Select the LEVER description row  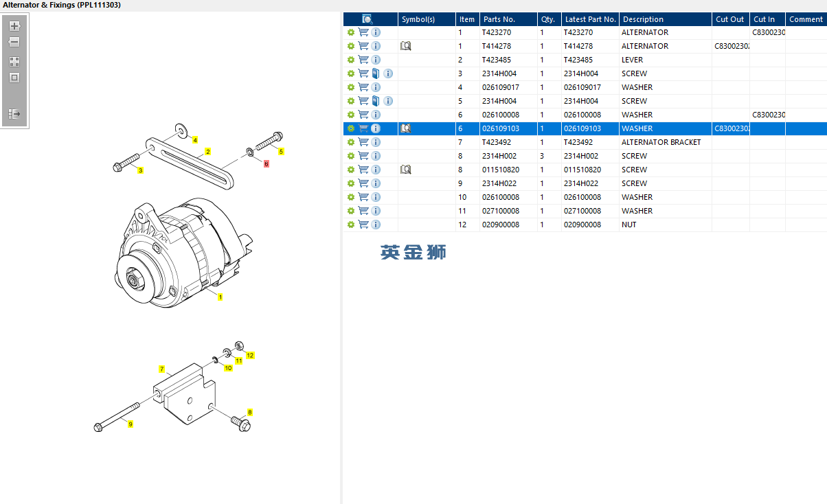pyautogui.click(x=632, y=60)
